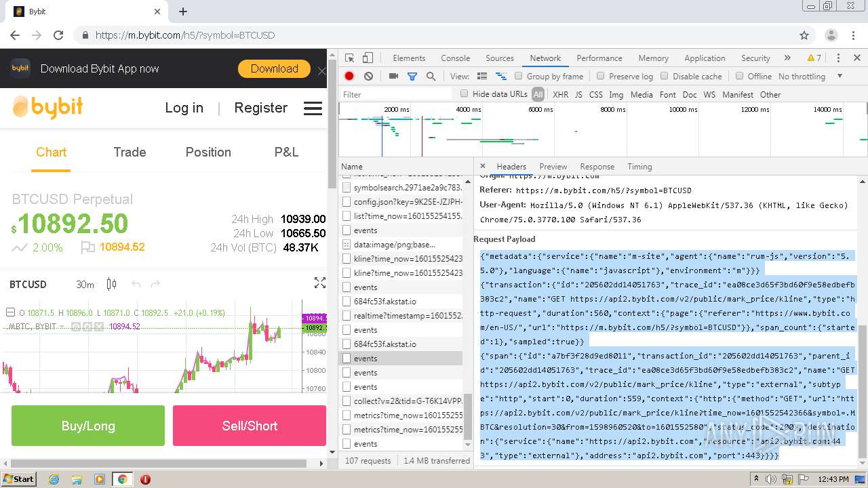The width and height of the screenshot is (868, 488).
Task: Open the Performance tab
Action: click(x=599, y=58)
